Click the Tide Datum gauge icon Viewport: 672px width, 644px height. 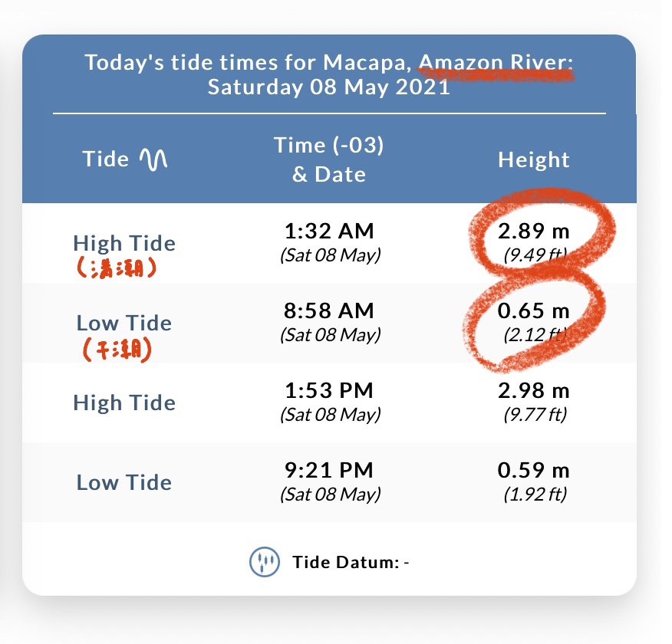click(263, 563)
